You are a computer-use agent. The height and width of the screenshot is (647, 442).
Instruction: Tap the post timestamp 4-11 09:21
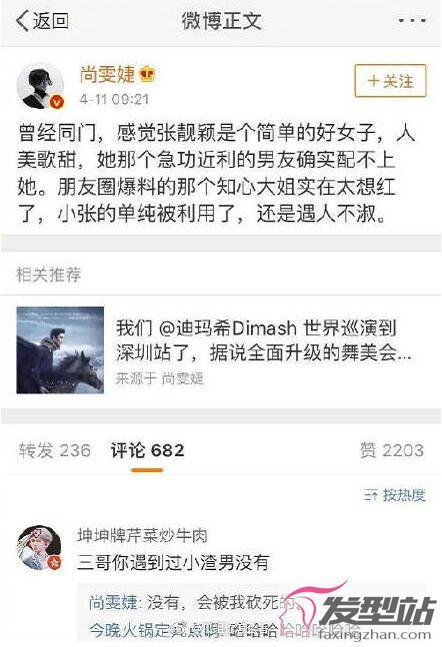click(x=114, y=99)
